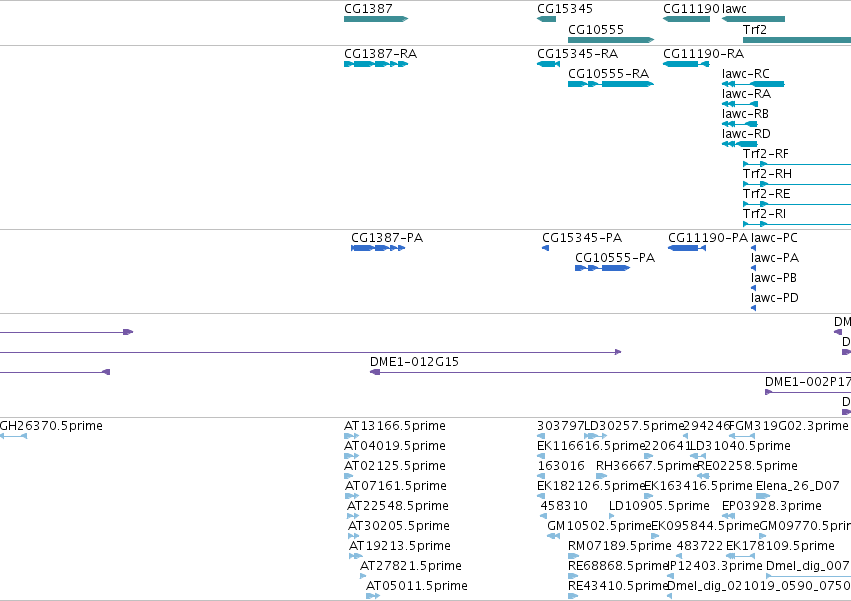The height and width of the screenshot is (601, 851).
Task: Click the AT02125.5prime EST
Action: point(348,476)
